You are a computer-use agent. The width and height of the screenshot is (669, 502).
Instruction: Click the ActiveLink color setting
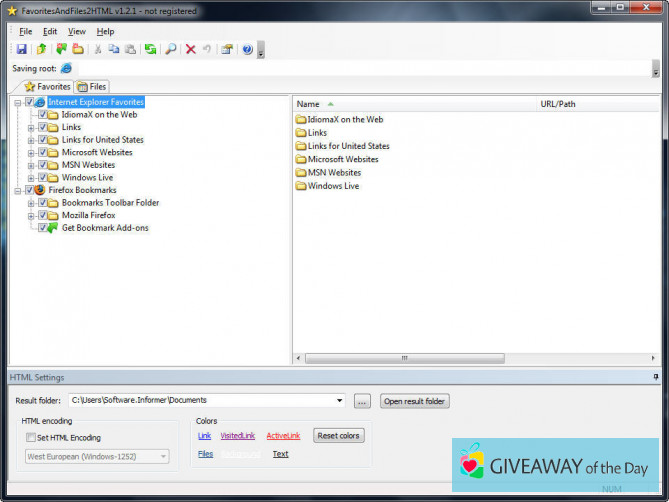pos(283,436)
